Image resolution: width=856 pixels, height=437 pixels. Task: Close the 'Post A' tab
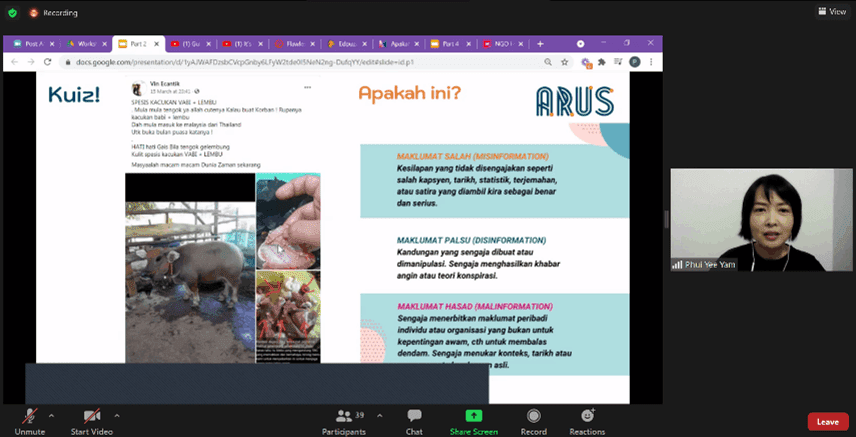coord(53,44)
